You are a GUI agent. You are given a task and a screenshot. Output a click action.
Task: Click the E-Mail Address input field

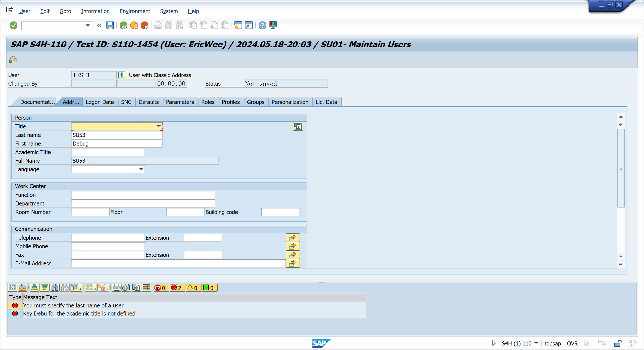tap(178, 263)
